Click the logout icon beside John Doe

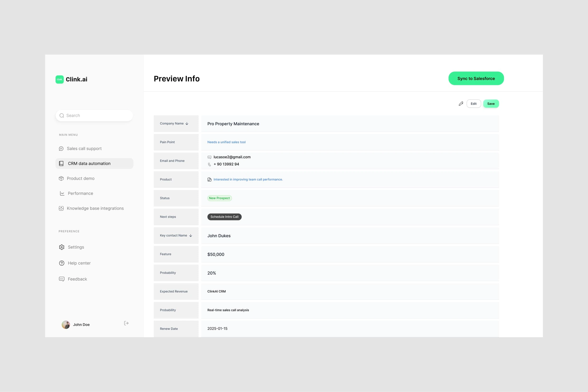126,323
